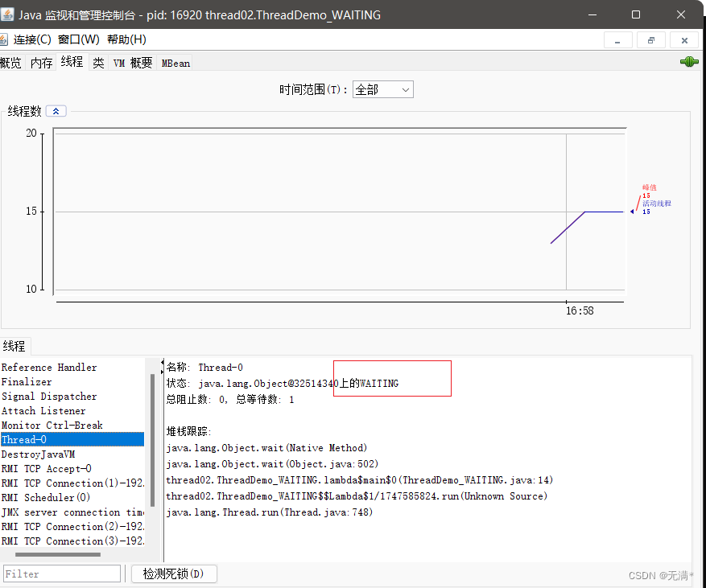The image size is (706, 588).
Task: Switch to the 内存 tab
Action: click(x=41, y=63)
